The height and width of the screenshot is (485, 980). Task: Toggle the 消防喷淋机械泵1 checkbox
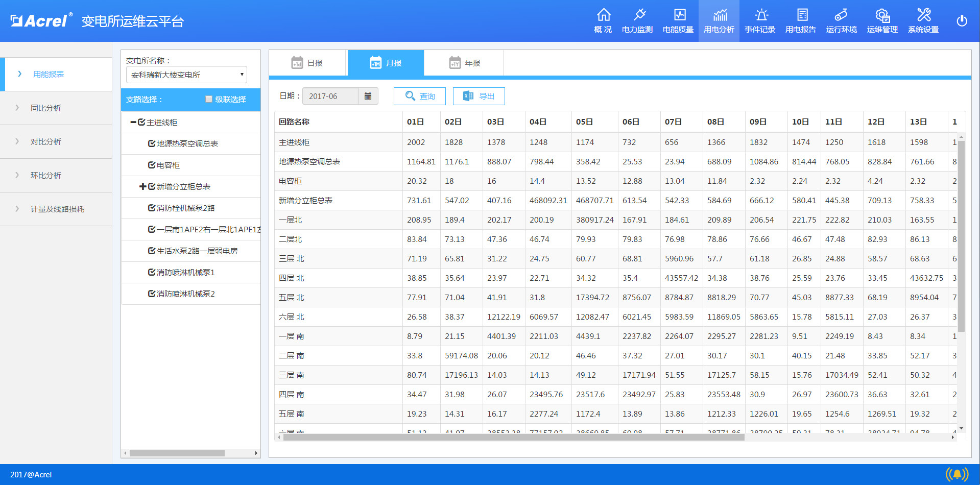(x=151, y=272)
